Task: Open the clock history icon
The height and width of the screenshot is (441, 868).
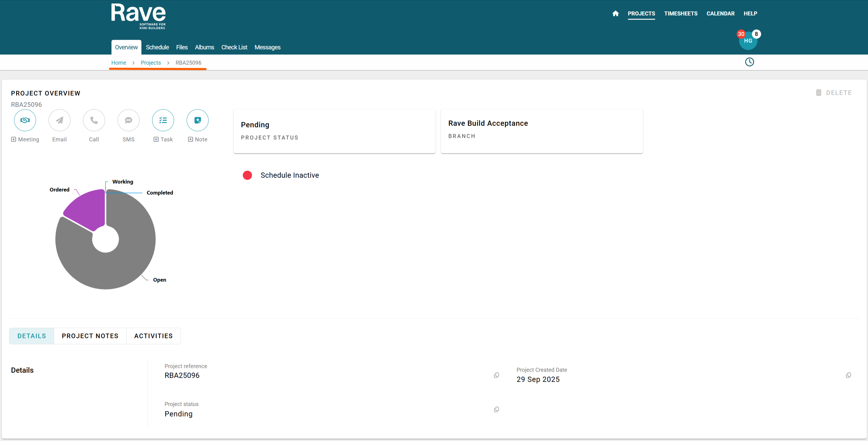Action: click(749, 62)
